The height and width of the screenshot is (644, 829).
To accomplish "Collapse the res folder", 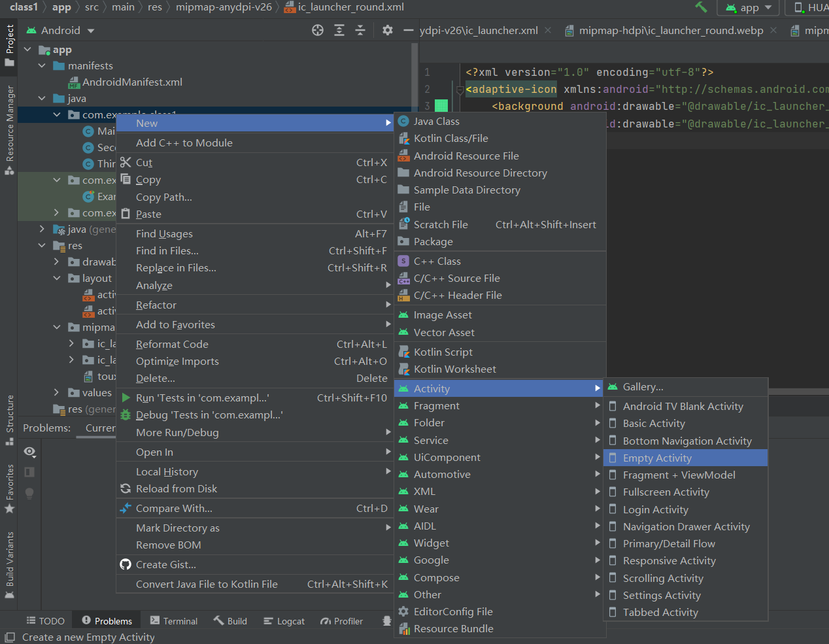I will tap(42, 246).
